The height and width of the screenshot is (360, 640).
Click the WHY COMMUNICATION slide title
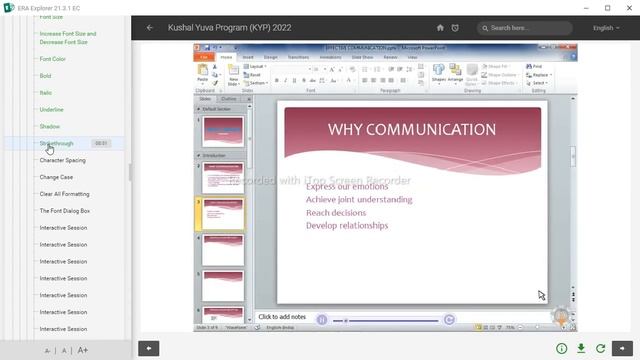click(x=412, y=129)
